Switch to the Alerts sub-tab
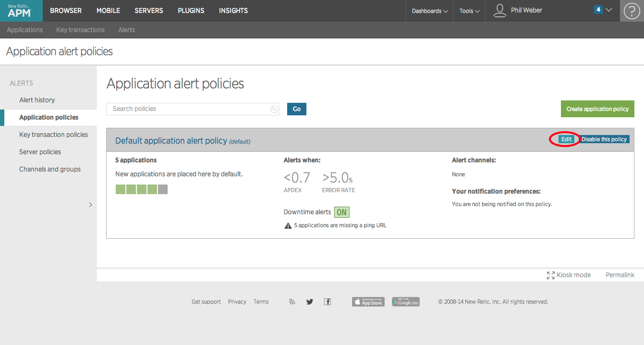 pos(126,30)
